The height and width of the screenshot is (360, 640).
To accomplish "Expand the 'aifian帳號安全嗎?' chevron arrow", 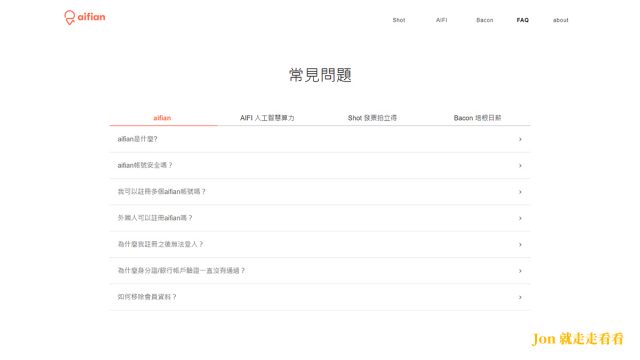I will tap(520, 166).
